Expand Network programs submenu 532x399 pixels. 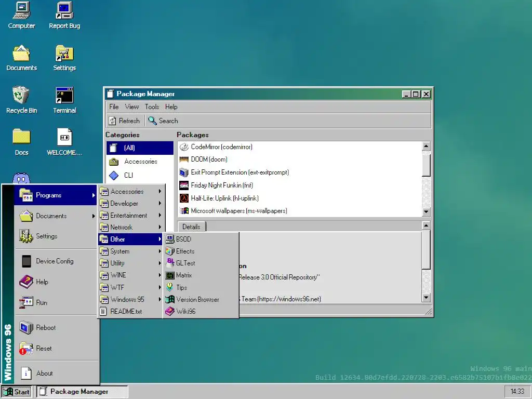[x=130, y=228]
